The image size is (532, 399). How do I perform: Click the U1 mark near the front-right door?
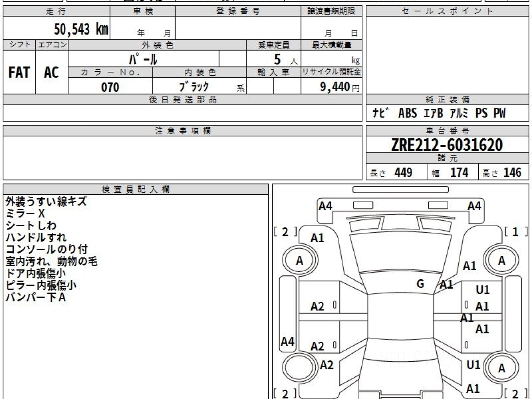click(483, 290)
